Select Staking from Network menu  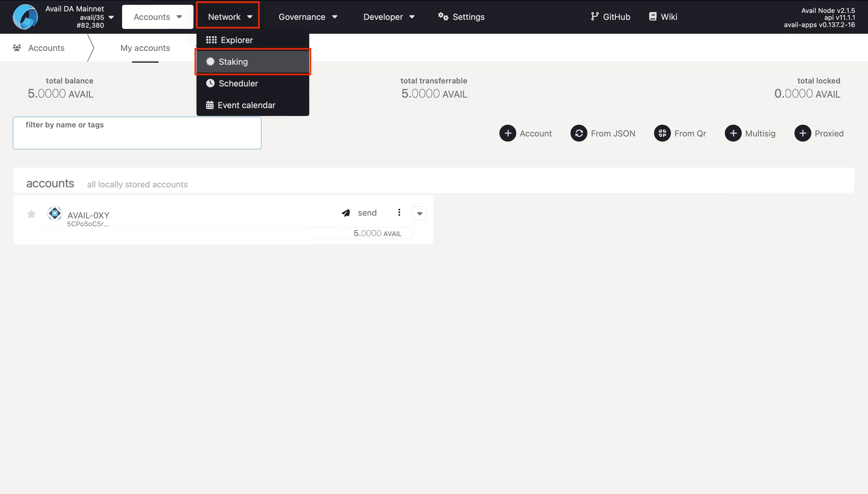point(253,62)
